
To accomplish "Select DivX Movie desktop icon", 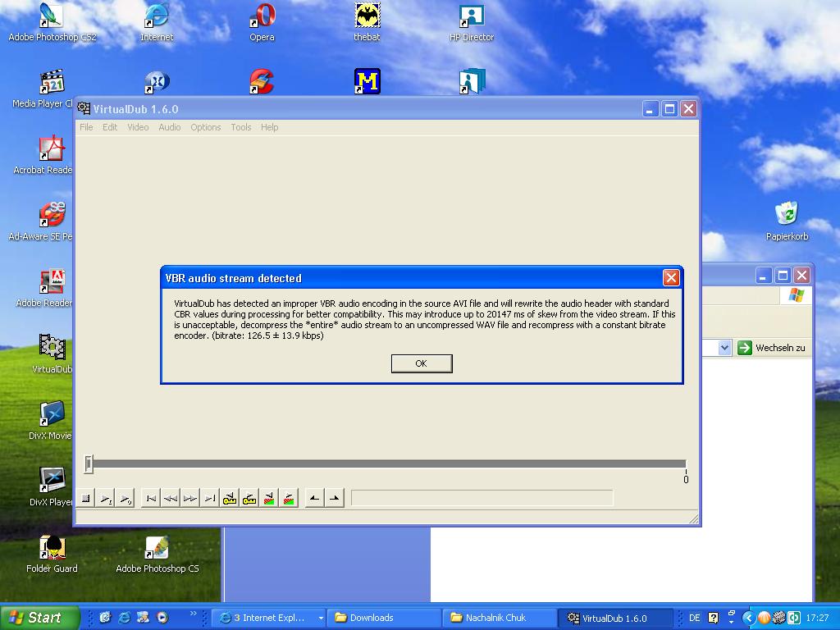I will coord(51,421).
